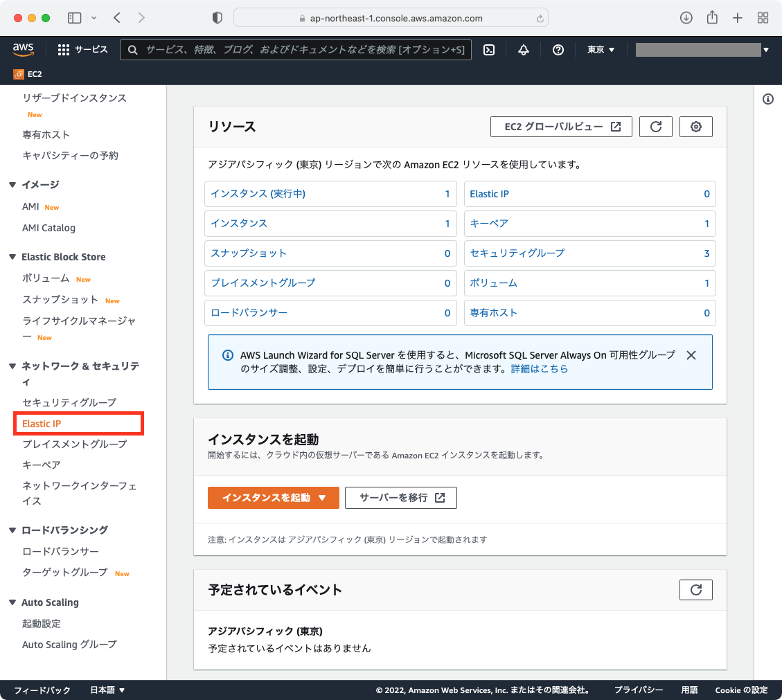782x700 pixels.
Task: Open the サービス grid menu
Action: pos(83,49)
